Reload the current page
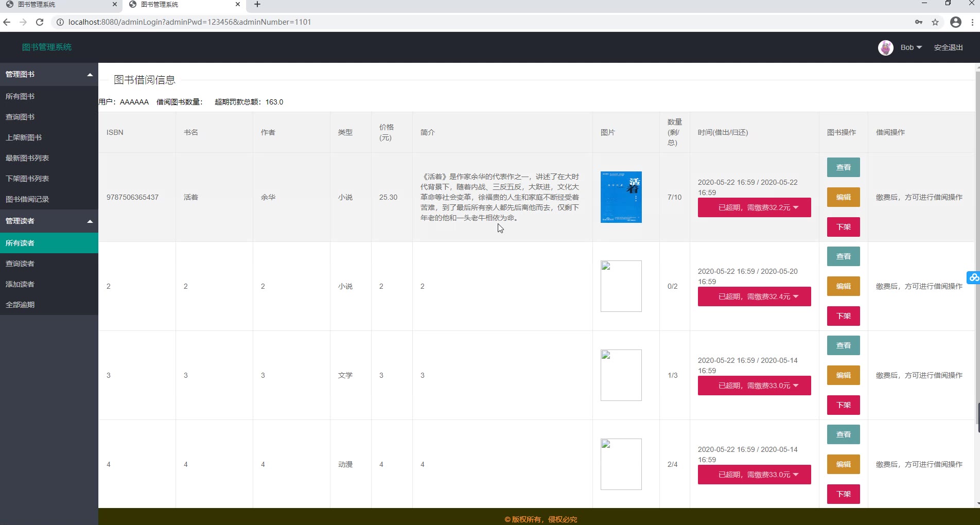This screenshot has height=525, width=980. click(40, 22)
